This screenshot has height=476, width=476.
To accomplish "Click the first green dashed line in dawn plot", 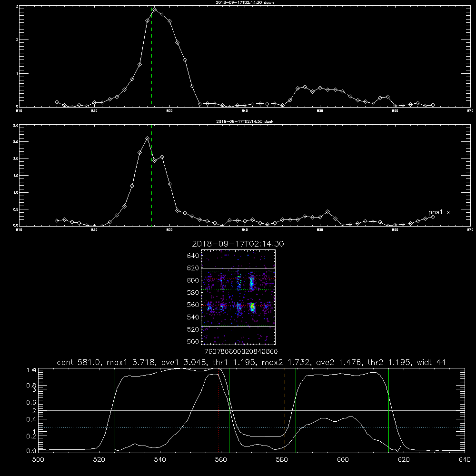I will [151, 58].
